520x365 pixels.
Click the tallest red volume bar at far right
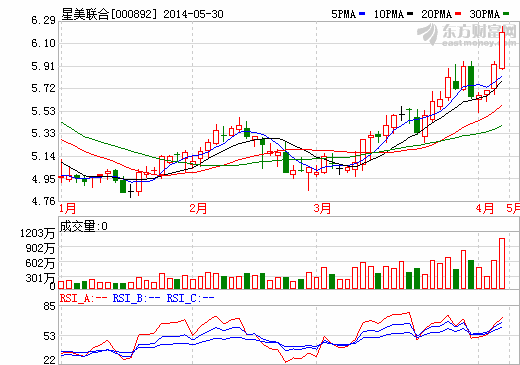(x=502, y=263)
